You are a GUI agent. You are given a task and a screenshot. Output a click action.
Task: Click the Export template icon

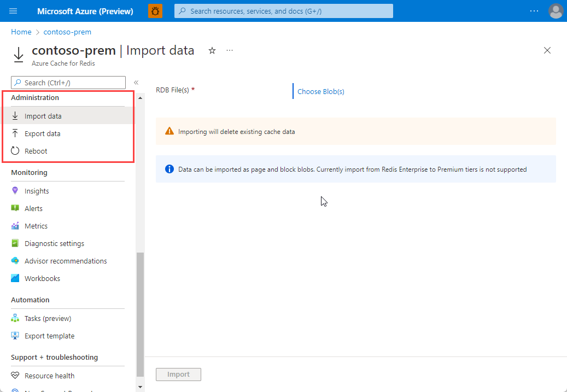[x=15, y=336]
